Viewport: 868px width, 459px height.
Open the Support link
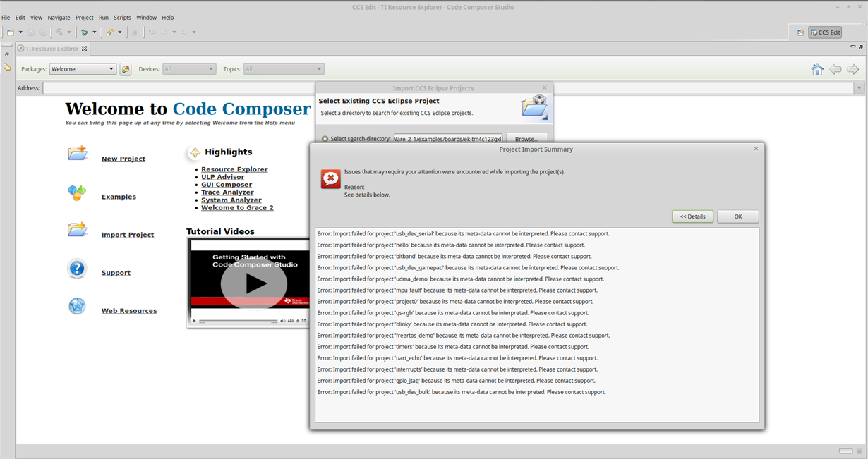click(x=116, y=273)
